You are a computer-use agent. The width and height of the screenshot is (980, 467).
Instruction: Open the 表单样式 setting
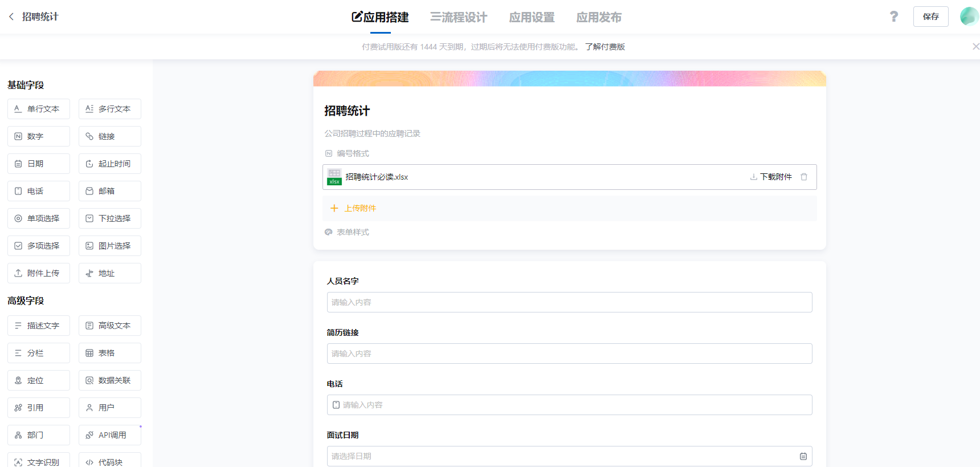point(347,232)
